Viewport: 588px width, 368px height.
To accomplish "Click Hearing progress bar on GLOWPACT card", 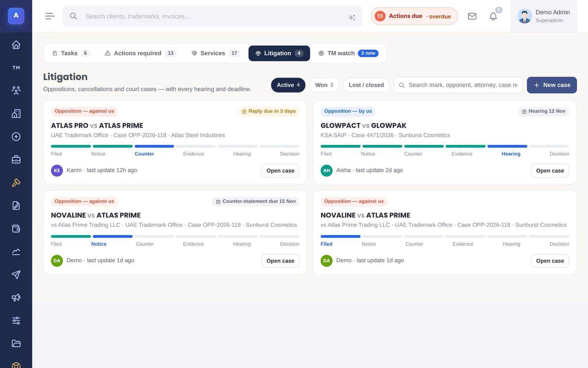I will point(507,146).
